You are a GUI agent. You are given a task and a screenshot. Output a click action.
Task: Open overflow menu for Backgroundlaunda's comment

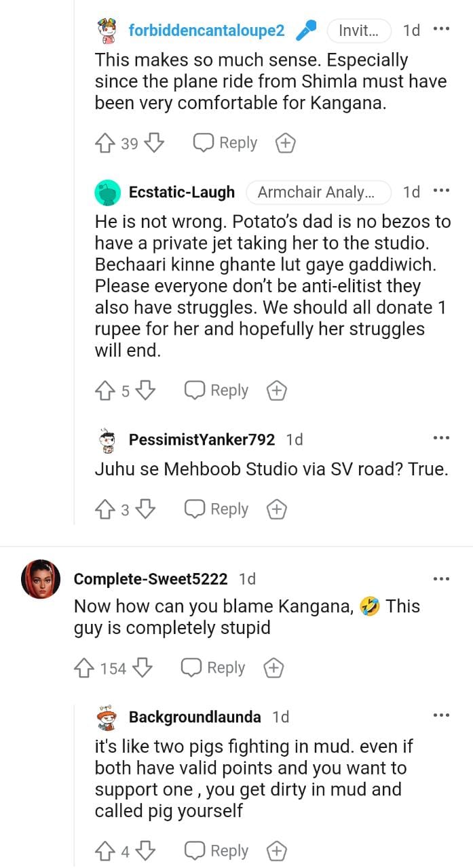(441, 716)
